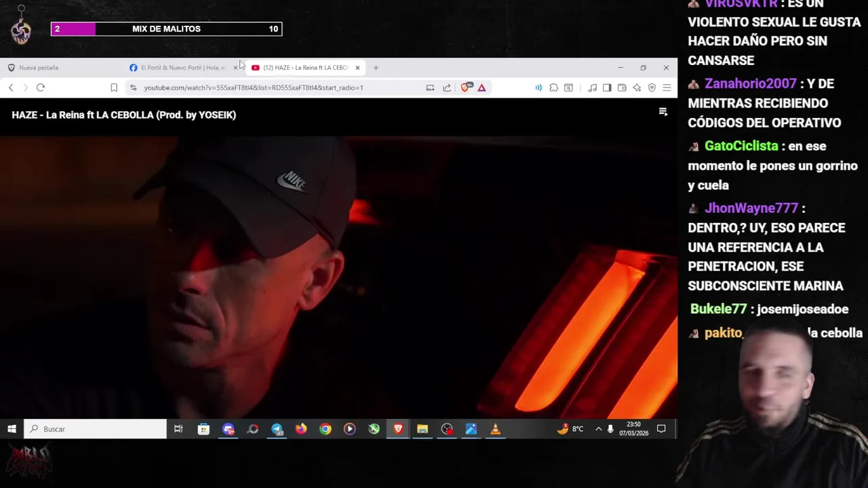Viewport: 868px width, 488px height.
Task: Go back to the previous page in Brave
Action: coord(11,87)
